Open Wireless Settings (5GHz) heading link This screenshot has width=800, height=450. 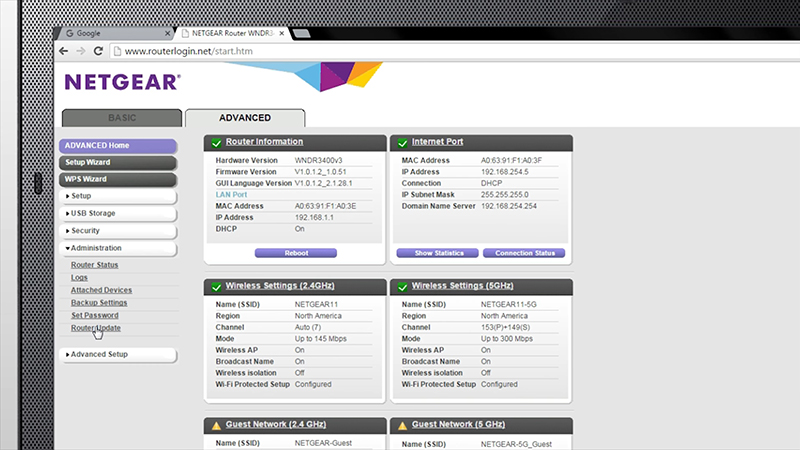pyautogui.click(x=463, y=286)
